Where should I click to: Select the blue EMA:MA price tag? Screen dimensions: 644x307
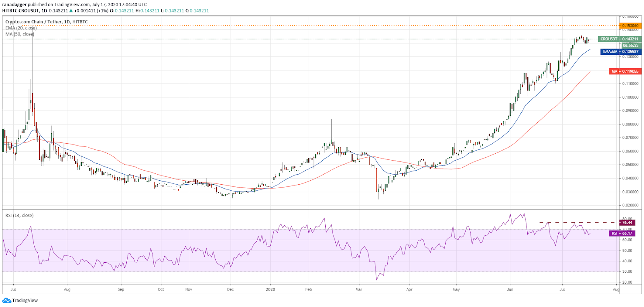(x=610, y=52)
